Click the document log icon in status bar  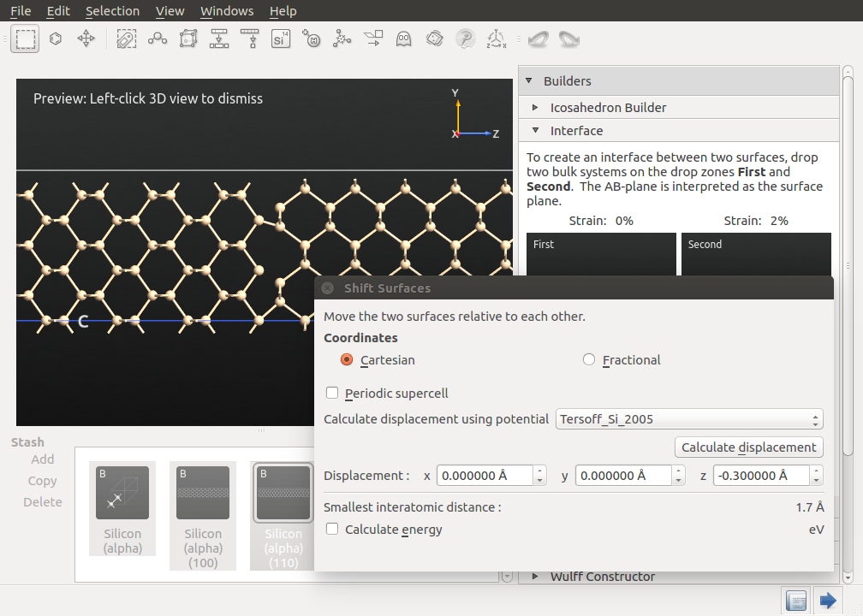[796, 601]
